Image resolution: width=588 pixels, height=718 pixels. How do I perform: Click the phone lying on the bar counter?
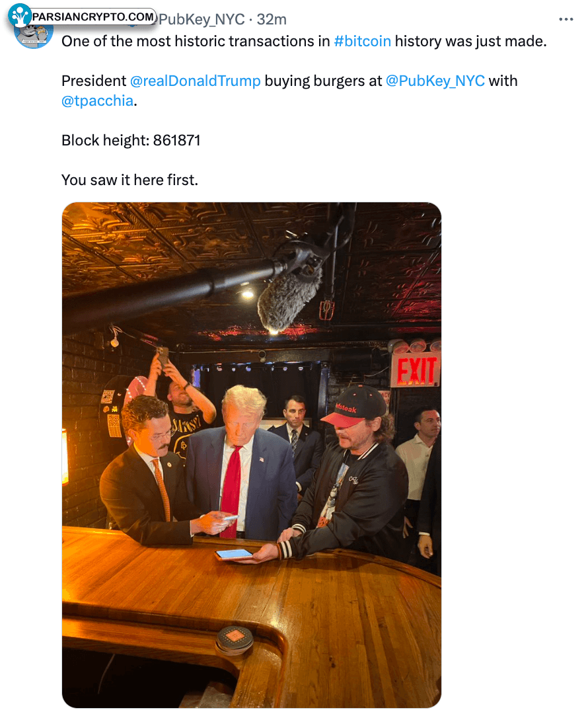pos(234,554)
